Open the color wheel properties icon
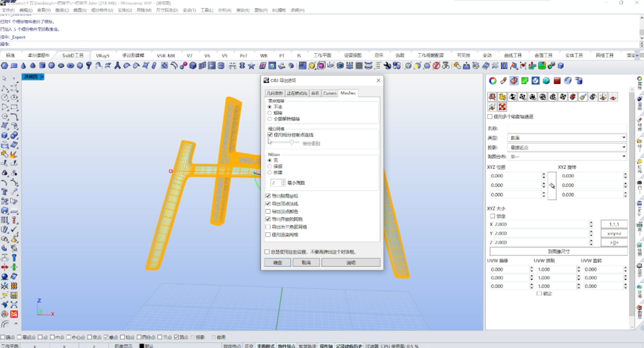Screen dimensions: 644x348 click(493, 81)
